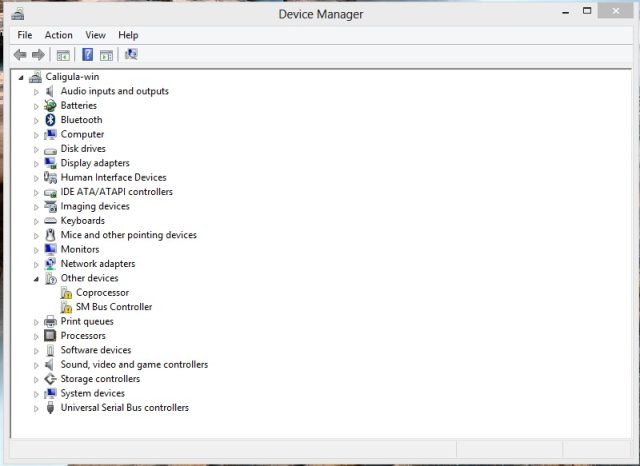This screenshot has height=466, width=640.
Task: Click the Back arrow toolbar icon
Action: tap(20, 55)
